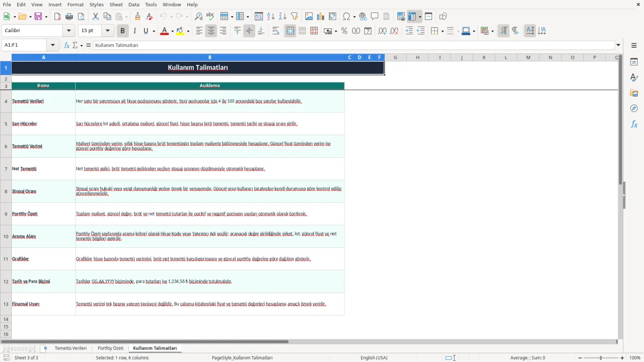This screenshot has height=362, width=644.
Task: Click the Draw Shapes icon
Action: pos(443,17)
